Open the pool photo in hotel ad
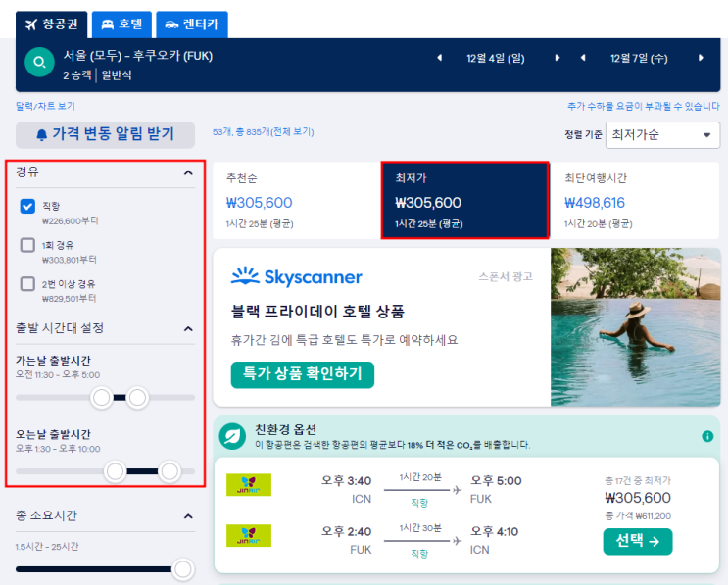728x585 pixels. click(x=635, y=327)
